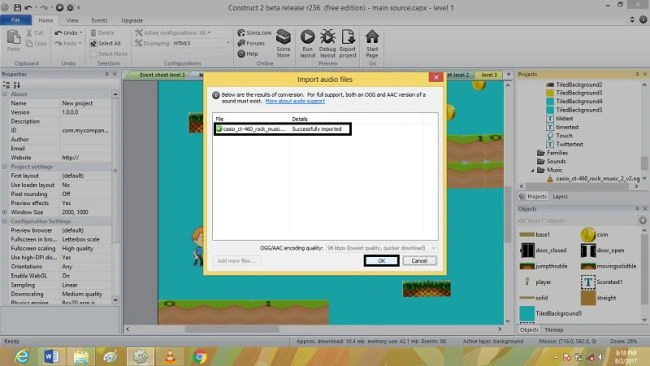
Task: Open More about audio support link
Action: [x=295, y=101]
